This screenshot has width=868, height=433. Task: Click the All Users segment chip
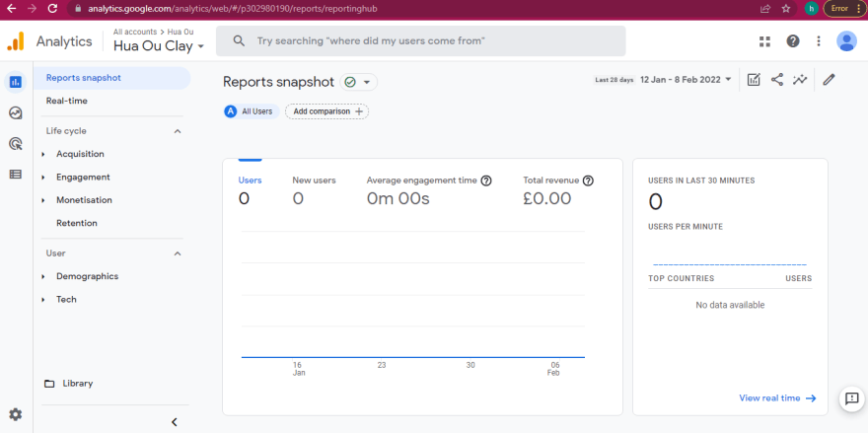coord(252,111)
